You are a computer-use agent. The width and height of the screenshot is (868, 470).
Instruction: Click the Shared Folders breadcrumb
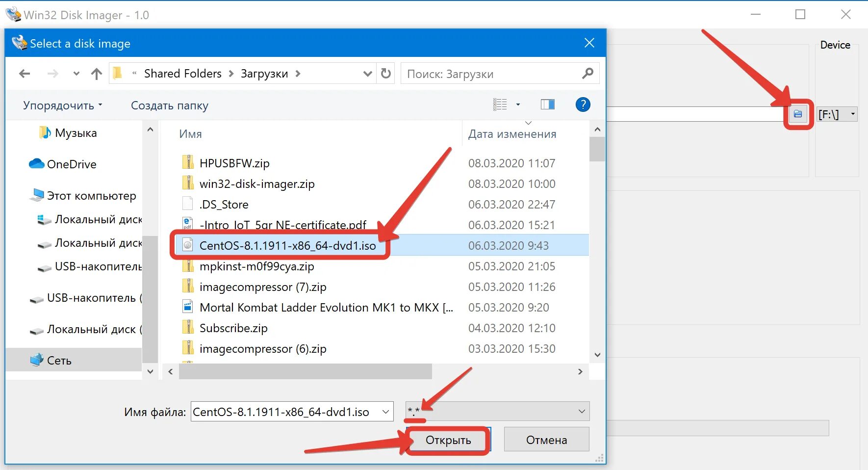click(x=182, y=74)
